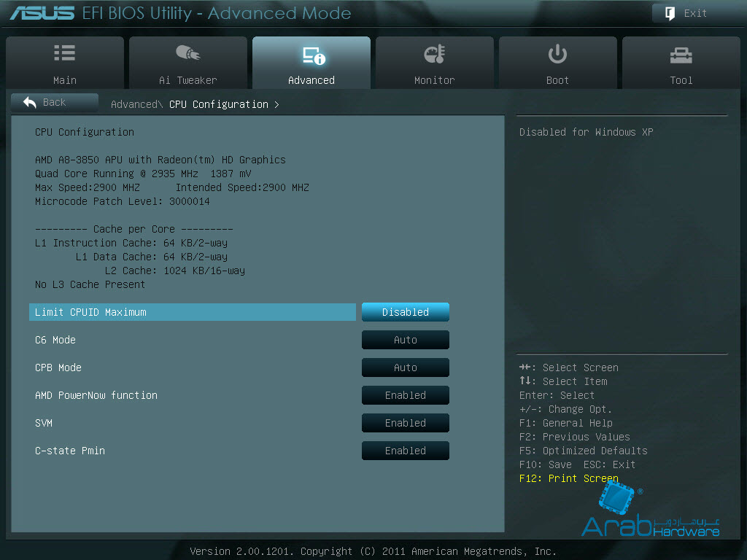This screenshot has width=747, height=560.
Task: Click the Enter: Select key hint
Action: [x=557, y=395]
